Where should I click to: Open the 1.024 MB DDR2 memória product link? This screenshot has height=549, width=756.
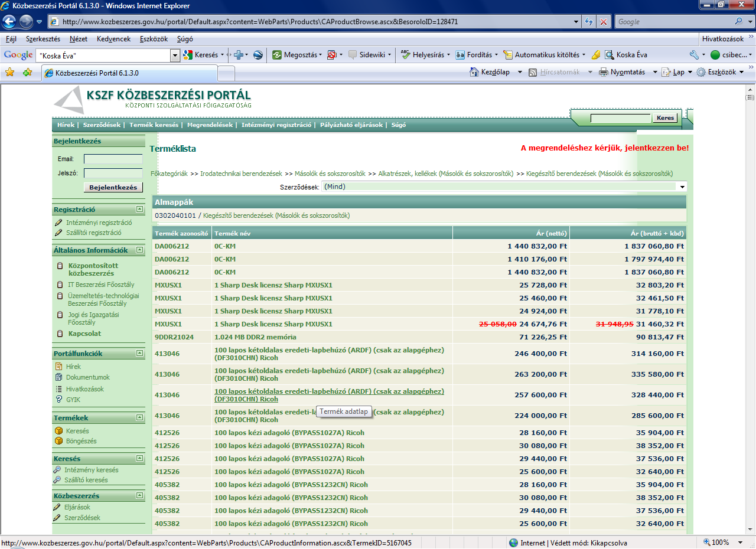(x=255, y=337)
